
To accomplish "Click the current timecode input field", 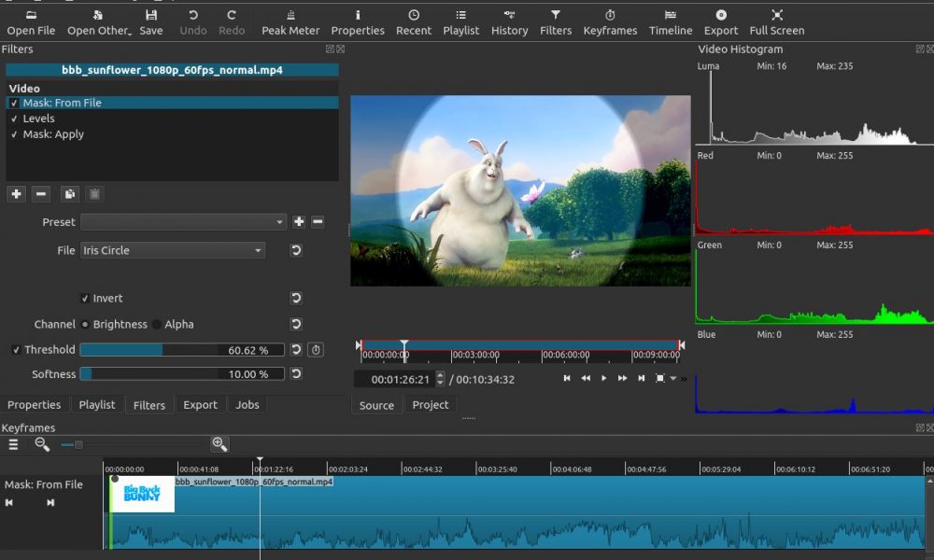I will (394, 379).
